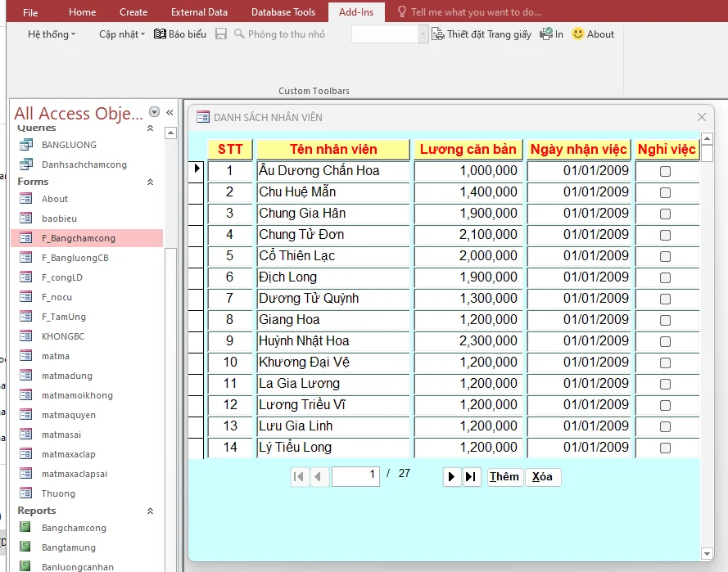Jump to last record button
Screen dimensions: 728x572
pos(472,477)
